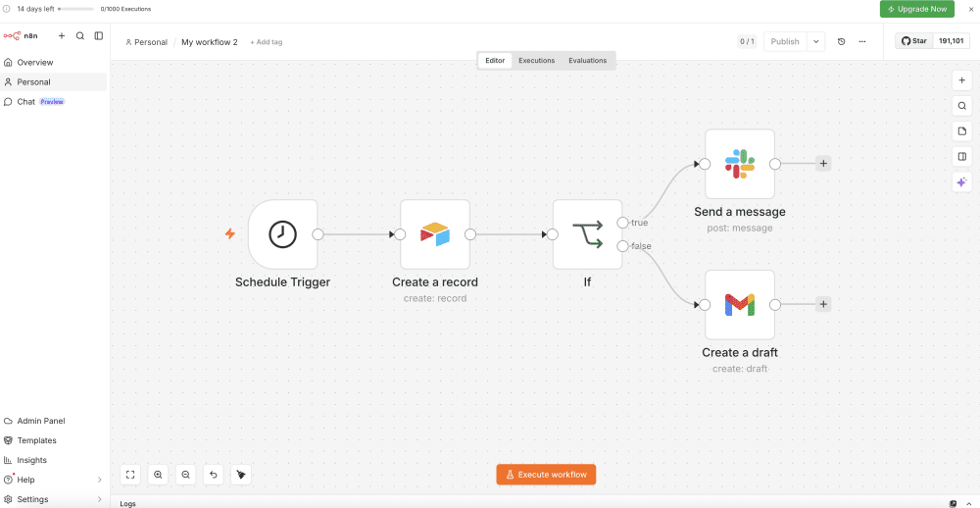The width and height of the screenshot is (980, 508).
Task: Switch to the Executions tab
Action: [x=537, y=61]
